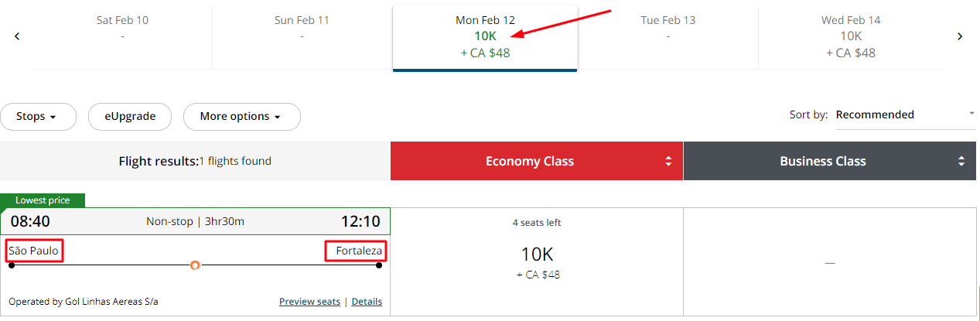Viewport: 980px width, 321px height.
Task: Select the Wed Feb 14 date tab
Action: point(850,36)
